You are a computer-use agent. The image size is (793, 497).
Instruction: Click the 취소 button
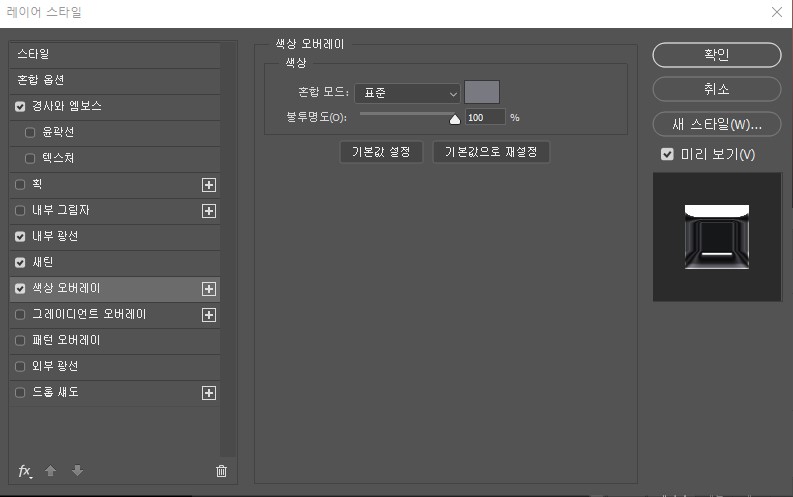[x=717, y=89]
